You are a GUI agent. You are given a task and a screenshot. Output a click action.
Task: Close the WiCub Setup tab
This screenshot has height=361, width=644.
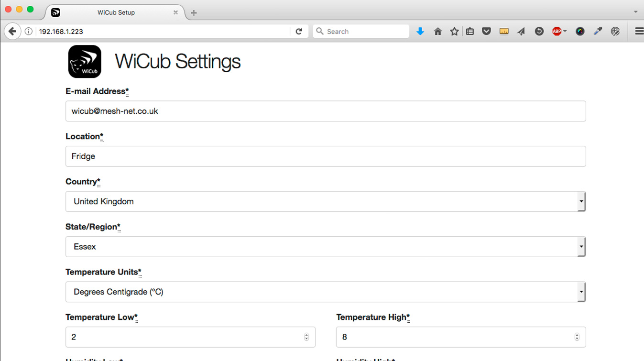pyautogui.click(x=175, y=12)
